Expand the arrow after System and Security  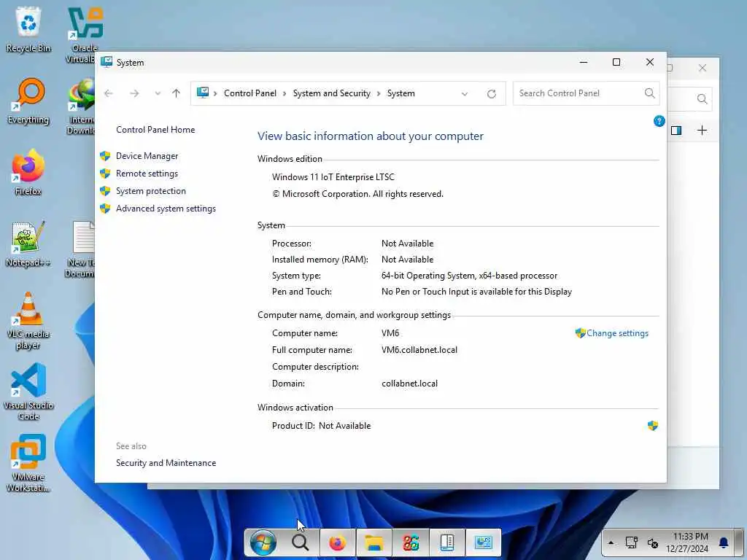pos(379,93)
